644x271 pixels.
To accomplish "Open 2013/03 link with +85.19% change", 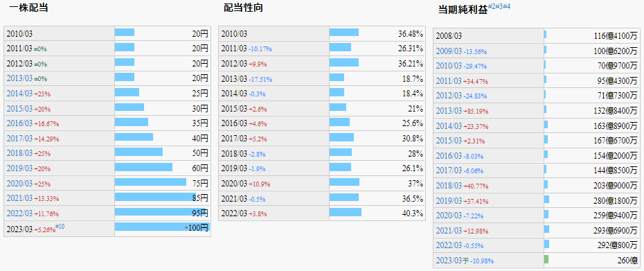I will [x=449, y=111].
